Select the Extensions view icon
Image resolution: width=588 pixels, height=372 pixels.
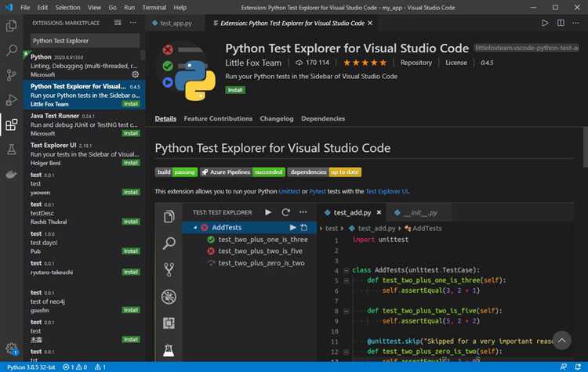point(11,125)
